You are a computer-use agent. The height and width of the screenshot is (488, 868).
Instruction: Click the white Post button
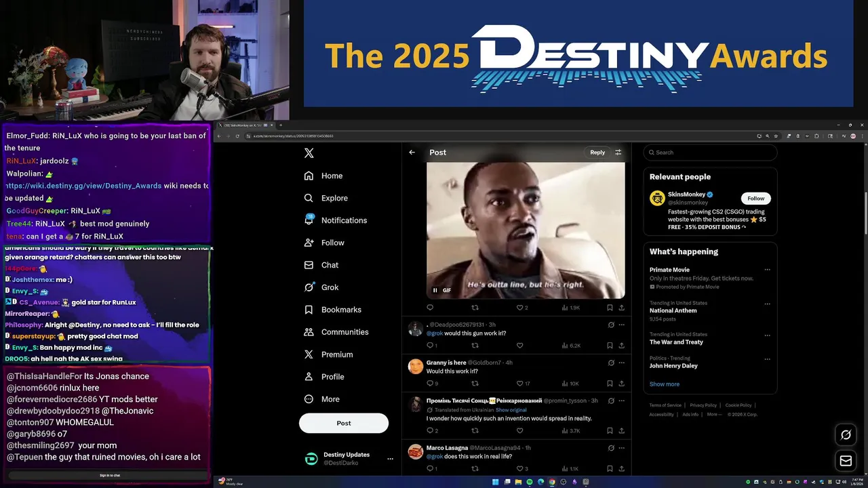pyautogui.click(x=344, y=423)
